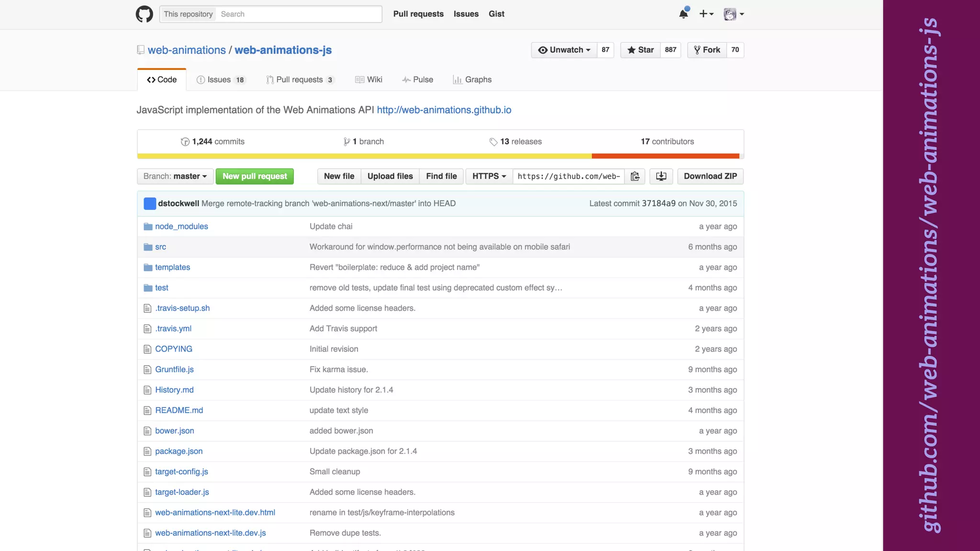Click the green New pull request button
980x551 pixels.
click(255, 176)
